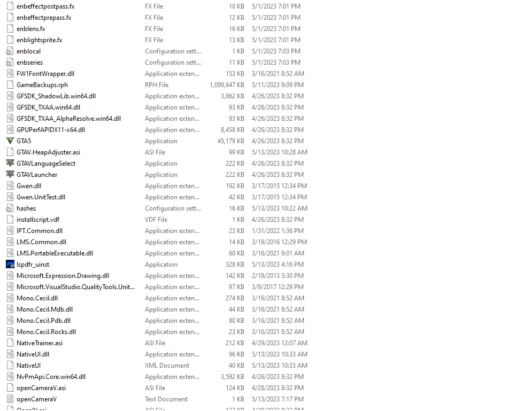Click the Gwen.dll file icon
This screenshot has height=411, width=532.
click(10, 186)
